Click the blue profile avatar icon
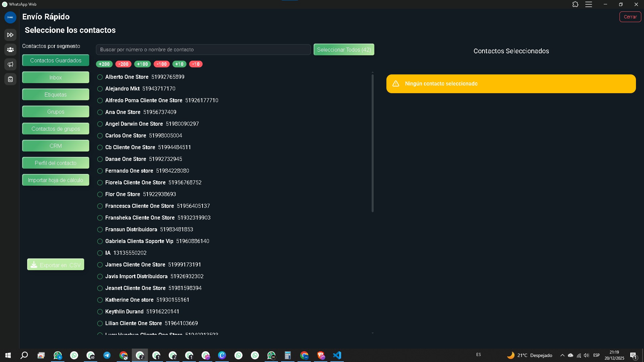The width and height of the screenshot is (644, 362). [x=10, y=17]
